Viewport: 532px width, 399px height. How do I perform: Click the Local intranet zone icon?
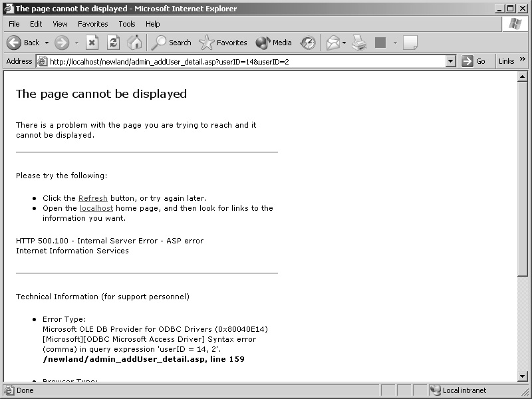coord(435,390)
